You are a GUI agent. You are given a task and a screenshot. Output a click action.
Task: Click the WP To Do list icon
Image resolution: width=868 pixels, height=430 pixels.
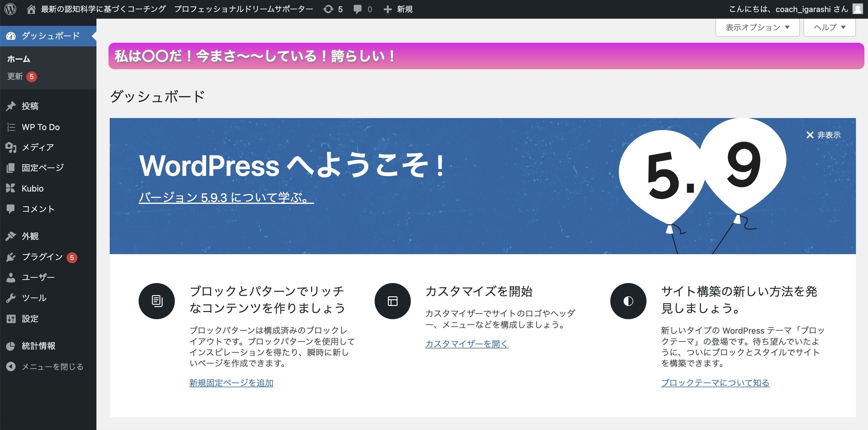click(x=11, y=127)
